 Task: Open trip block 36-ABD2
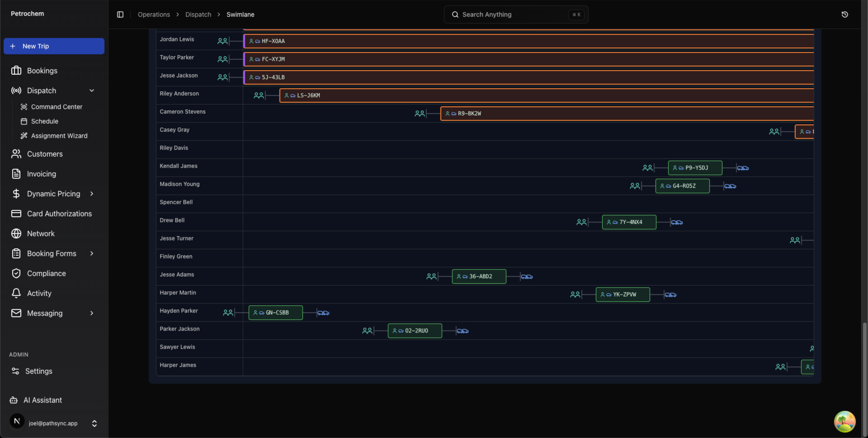click(479, 276)
